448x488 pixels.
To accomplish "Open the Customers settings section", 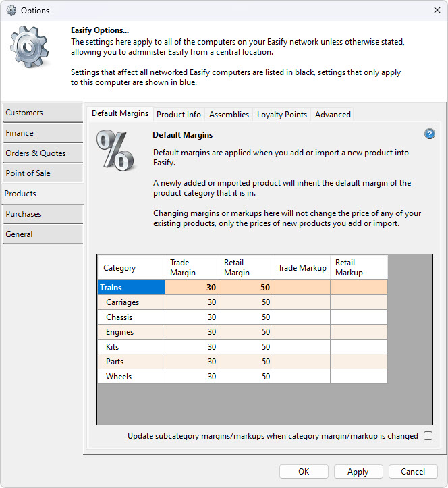I will 43,113.
